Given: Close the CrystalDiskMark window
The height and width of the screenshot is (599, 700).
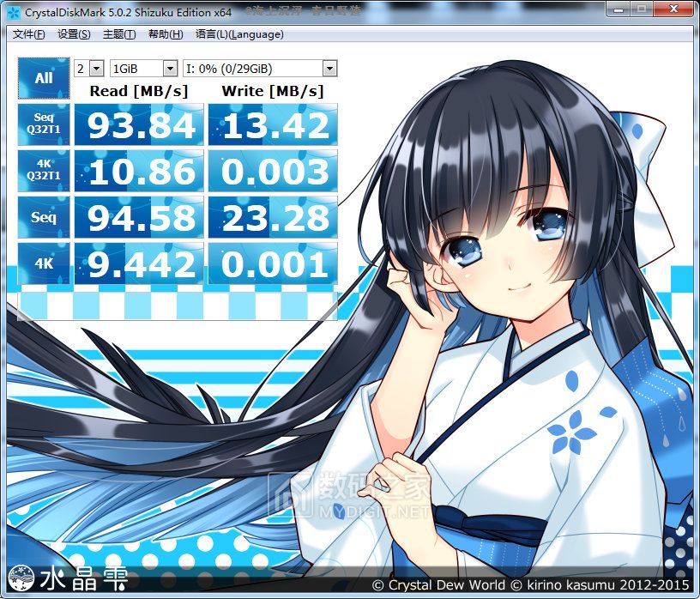Looking at the screenshot, I should pyautogui.click(x=674, y=9).
